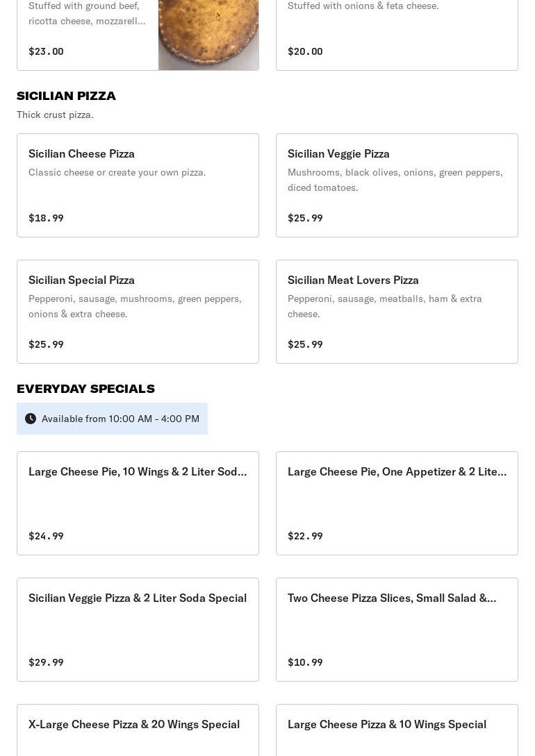This screenshot has width=535, height=756.
Task: Click the $10.99 price on two slices special
Action: point(305,662)
